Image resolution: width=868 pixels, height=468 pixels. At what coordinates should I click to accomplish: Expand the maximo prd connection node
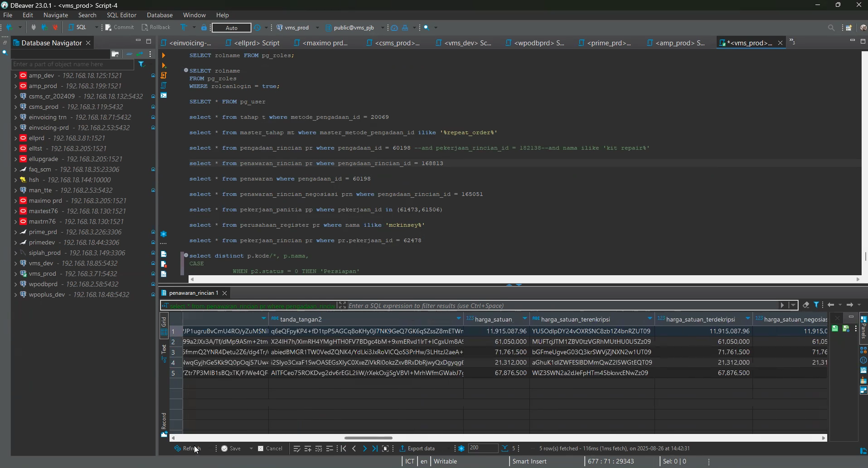click(x=15, y=201)
